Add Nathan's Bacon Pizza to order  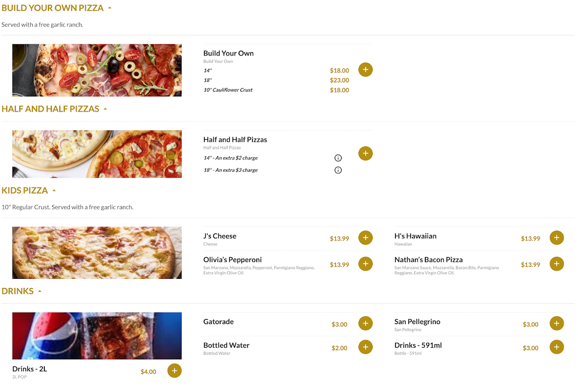point(557,264)
